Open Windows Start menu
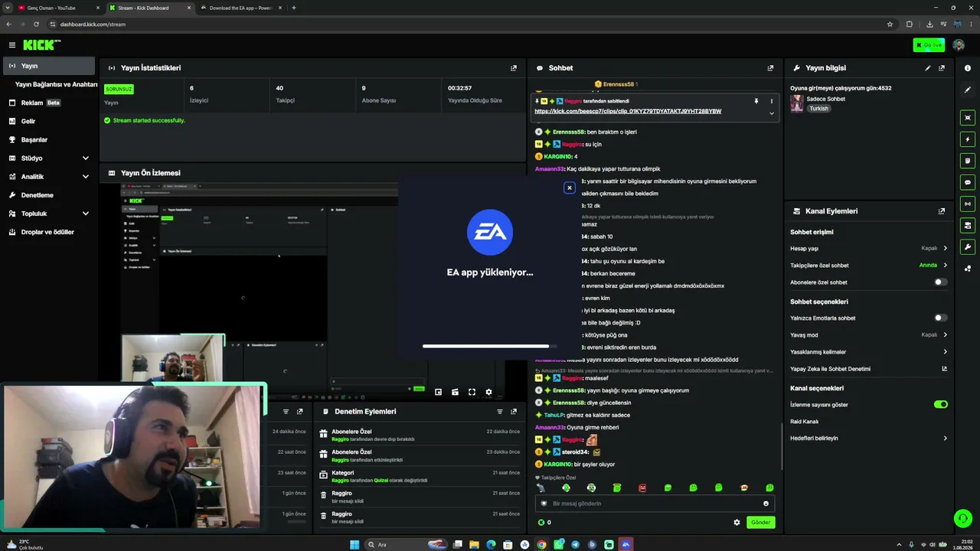This screenshot has height=551, width=980. 354,545
